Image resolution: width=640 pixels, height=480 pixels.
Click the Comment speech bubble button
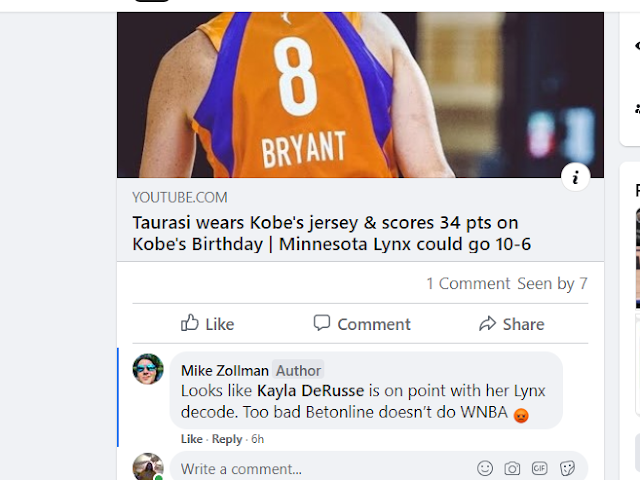pos(362,324)
